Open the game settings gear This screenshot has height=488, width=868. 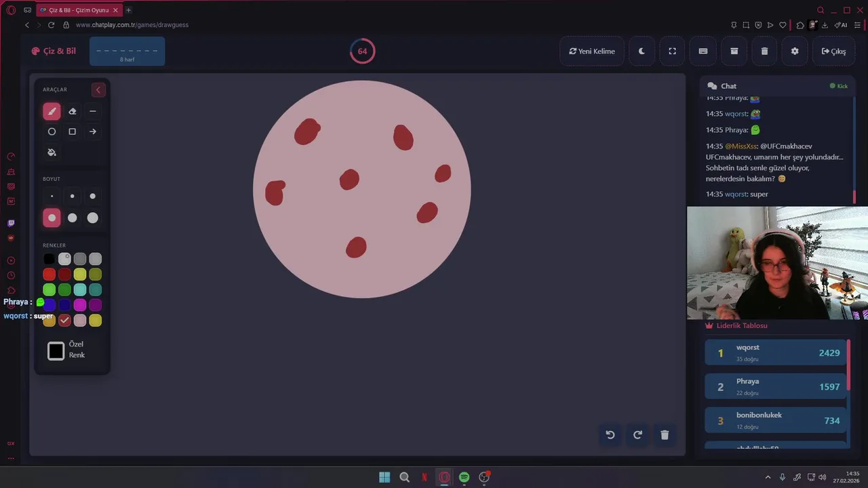pos(795,51)
